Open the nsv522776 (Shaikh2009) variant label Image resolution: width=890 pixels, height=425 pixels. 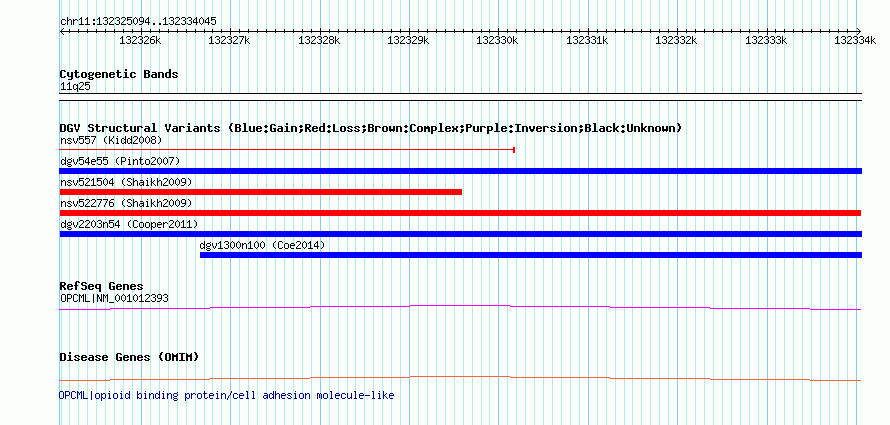[x=126, y=203]
